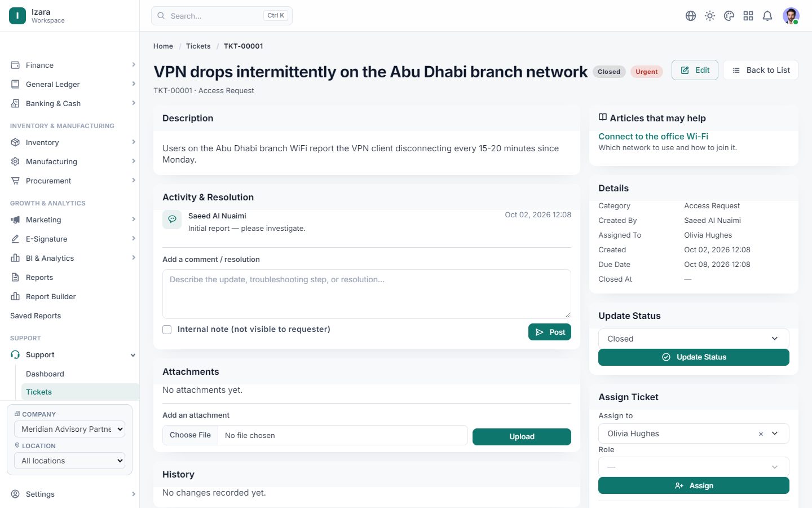The width and height of the screenshot is (812, 508).
Task: Open the Update Status dropdown showing Closed
Action: [x=694, y=339]
